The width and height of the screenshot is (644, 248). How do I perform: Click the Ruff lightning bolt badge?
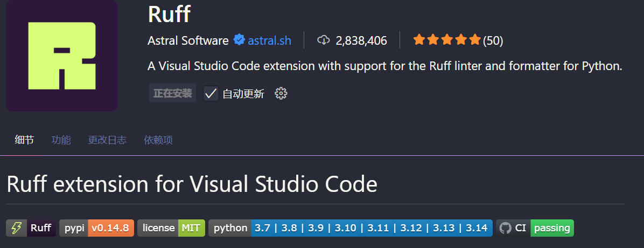point(31,228)
